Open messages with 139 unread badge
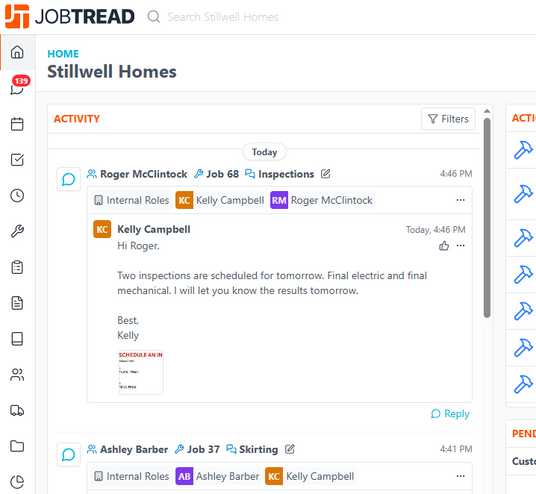 coord(17,88)
